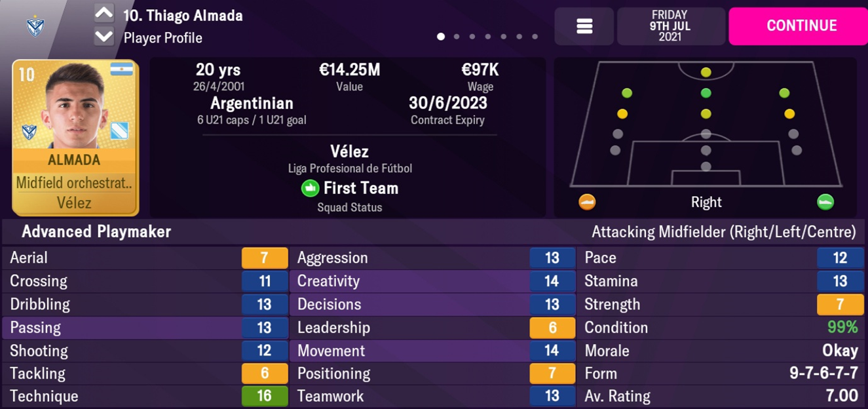Click the Advanced Playmaker role header
This screenshot has height=409, width=868.
pos(96,231)
